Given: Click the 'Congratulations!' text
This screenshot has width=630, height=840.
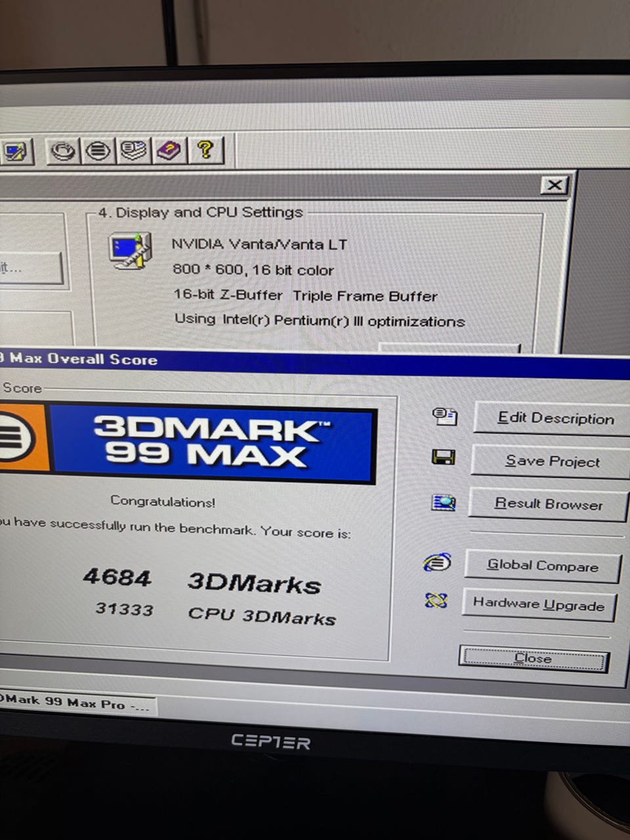Looking at the screenshot, I should [x=163, y=502].
